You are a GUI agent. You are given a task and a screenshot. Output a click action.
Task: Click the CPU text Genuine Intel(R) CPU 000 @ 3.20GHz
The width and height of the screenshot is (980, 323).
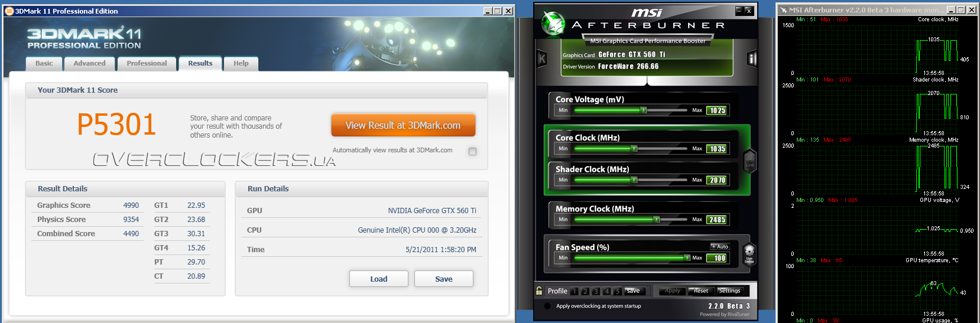417,230
